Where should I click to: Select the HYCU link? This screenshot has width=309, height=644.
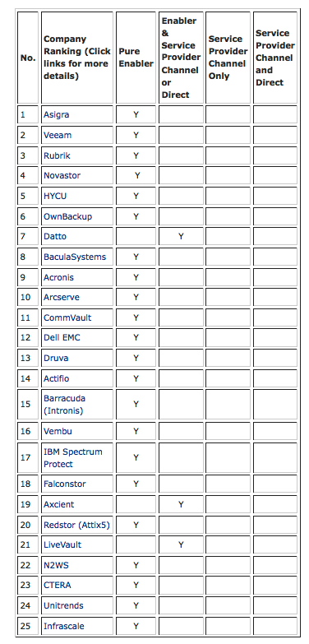click(x=55, y=196)
